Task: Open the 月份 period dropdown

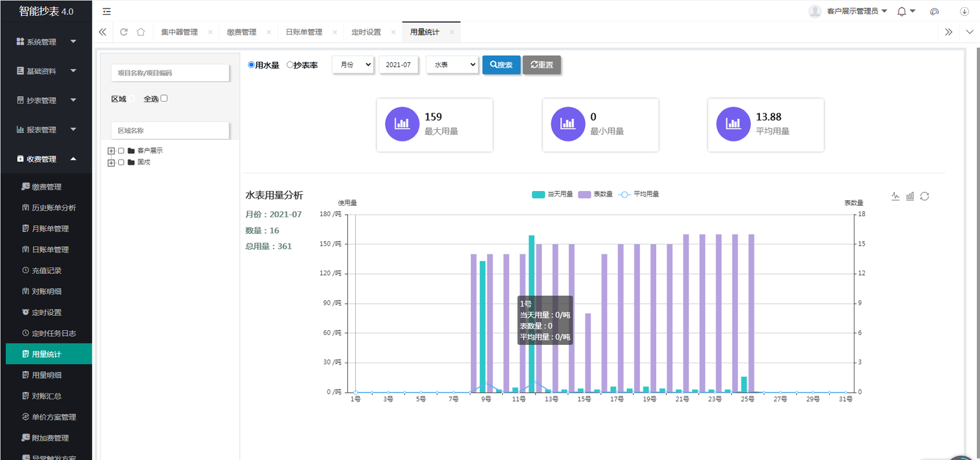Action: tap(353, 65)
